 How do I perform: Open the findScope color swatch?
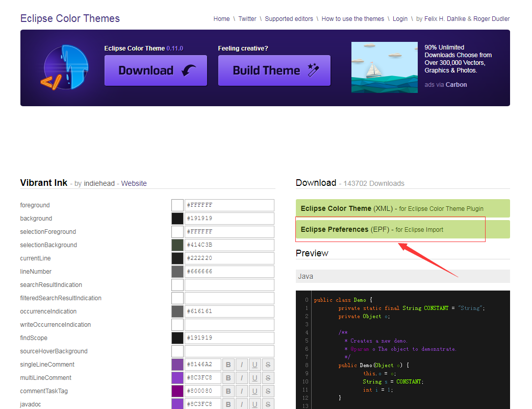178,338
